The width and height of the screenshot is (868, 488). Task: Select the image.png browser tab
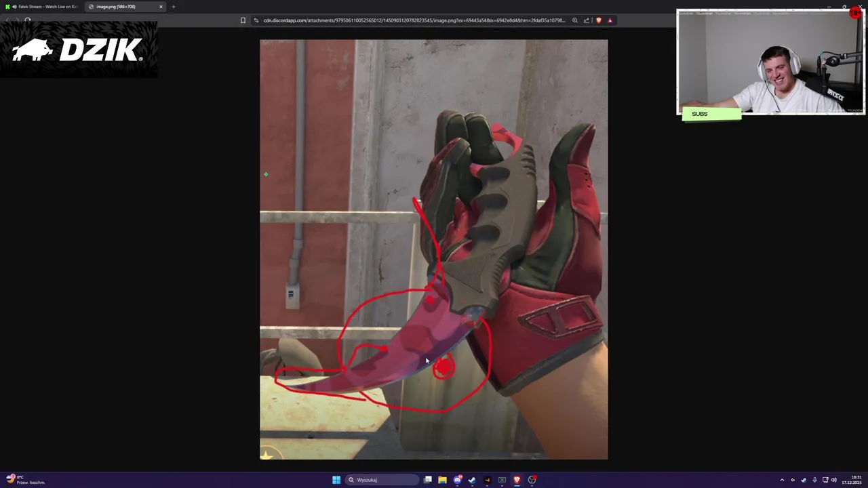coord(125,7)
